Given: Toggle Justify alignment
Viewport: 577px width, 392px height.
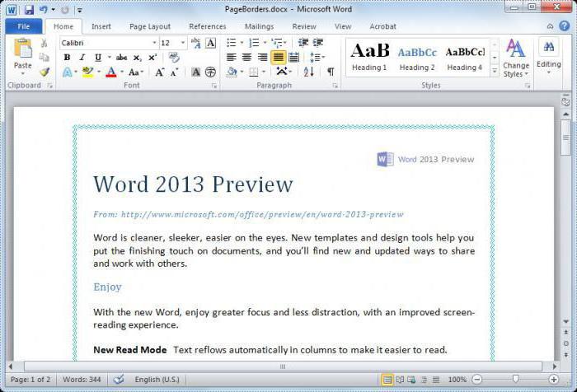Looking at the screenshot, I should pos(279,58).
